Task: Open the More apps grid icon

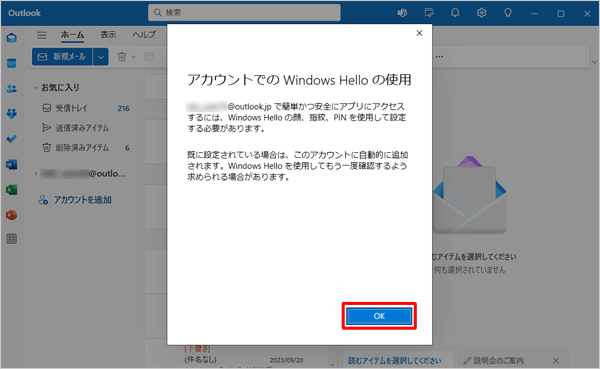Action: pos(11,239)
